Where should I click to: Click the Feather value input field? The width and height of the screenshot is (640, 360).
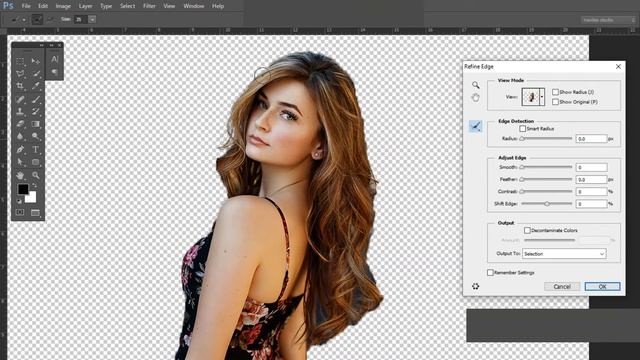[591, 179]
